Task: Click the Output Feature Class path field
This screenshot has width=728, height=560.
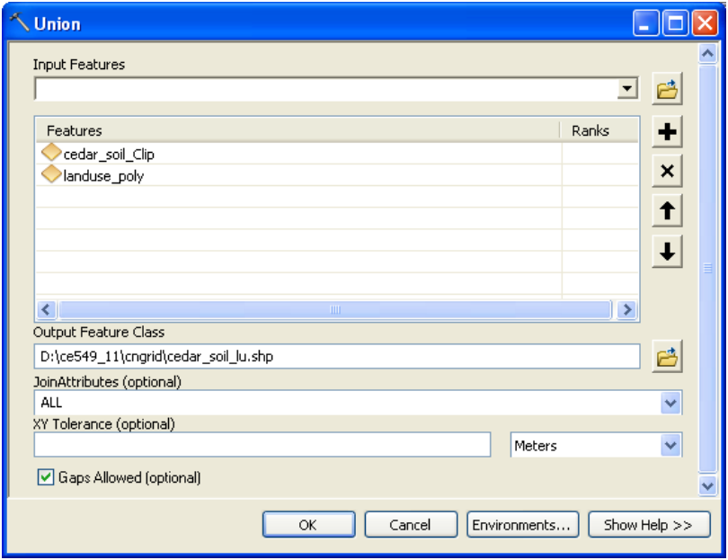Action: coord(337,357)
